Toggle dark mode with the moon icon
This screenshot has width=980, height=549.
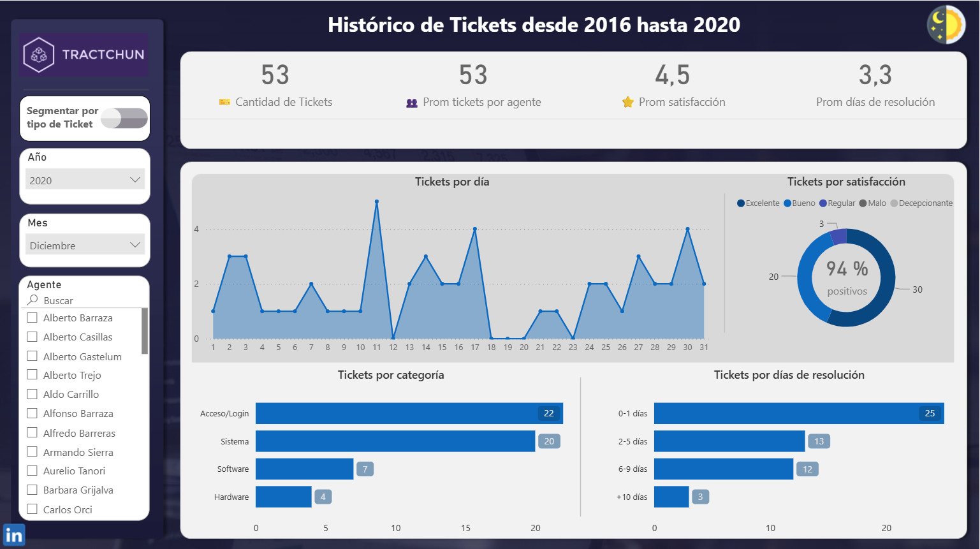pyautogui.click(x=946, y=24)
